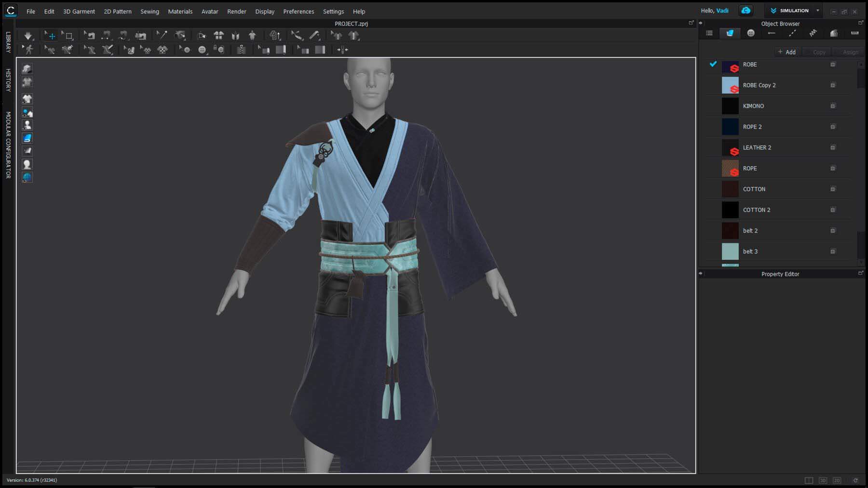Switch Object Browser to the Fabric tab
This screenshot has height=488, width=868.
(730, 33)
